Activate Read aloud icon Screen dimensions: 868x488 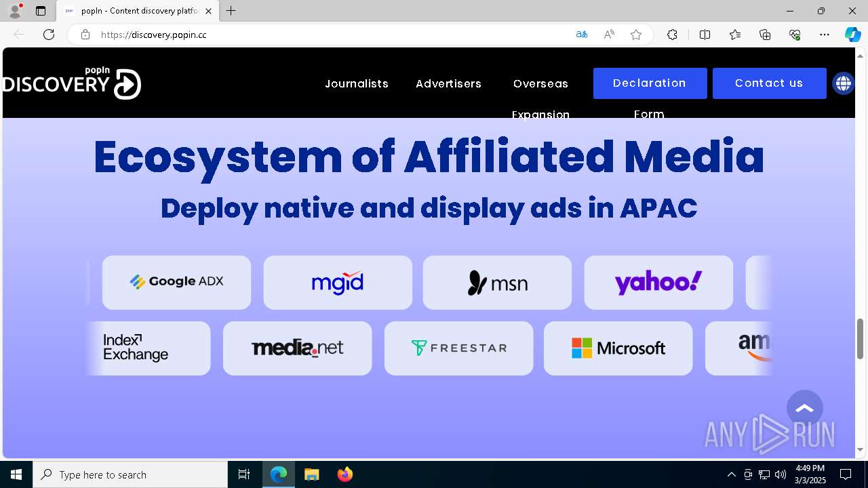tap(609, 35)
